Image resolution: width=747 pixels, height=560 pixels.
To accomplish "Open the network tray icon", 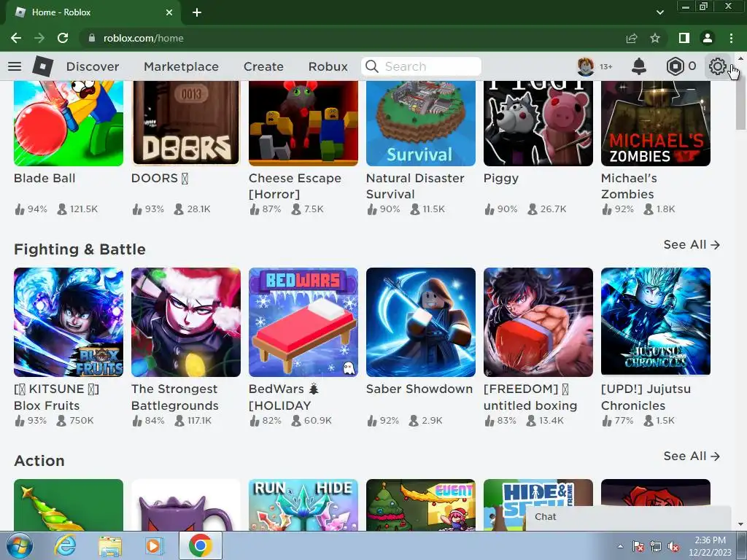I will (656, 547).
